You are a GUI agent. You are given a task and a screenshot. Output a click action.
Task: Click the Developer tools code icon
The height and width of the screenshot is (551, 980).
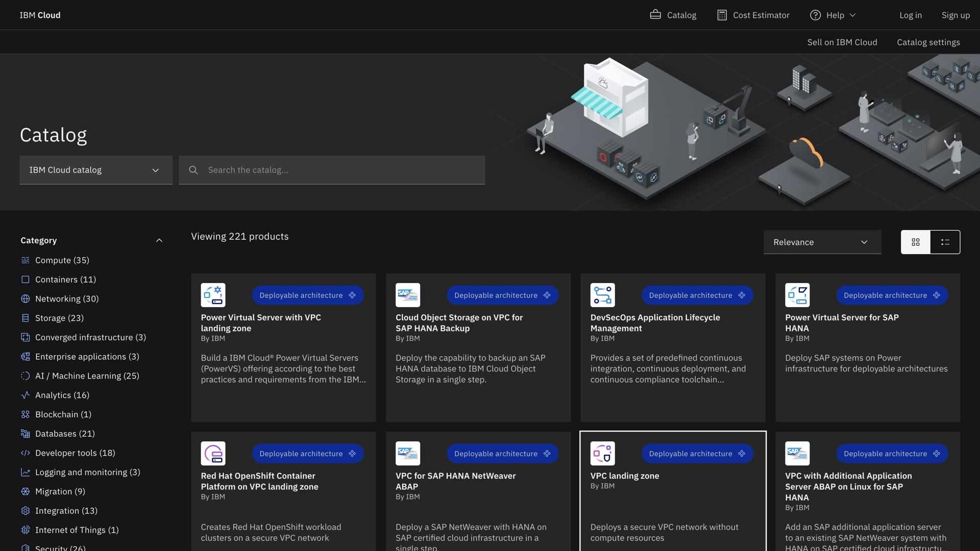[25, 453]
